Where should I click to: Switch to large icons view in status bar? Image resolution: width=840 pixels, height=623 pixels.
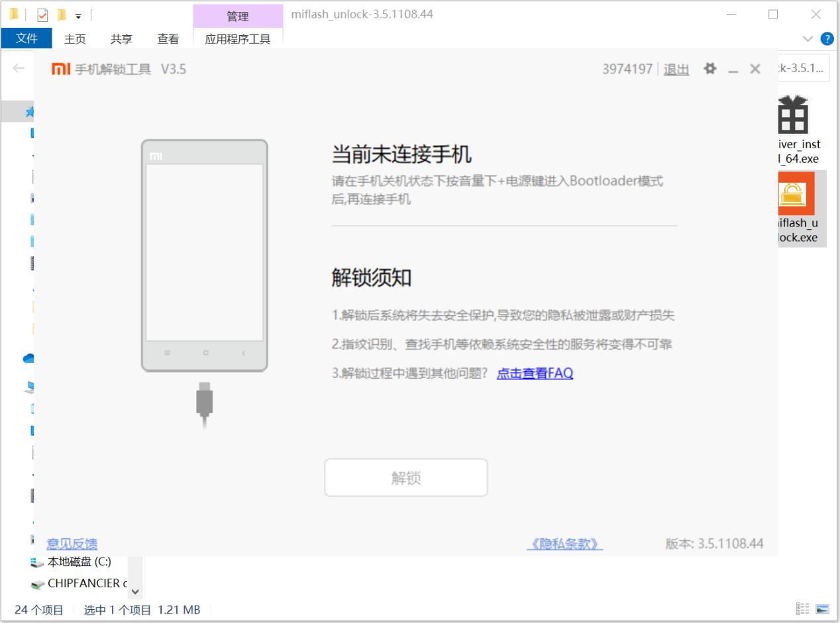click(x=822, y=609)
